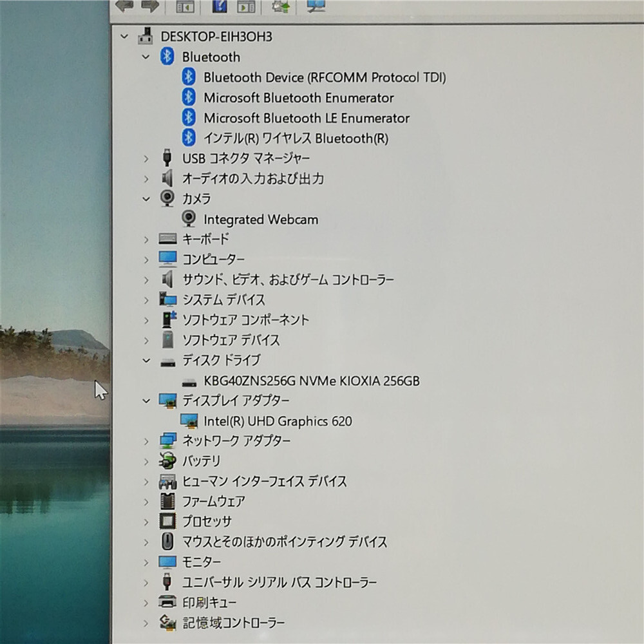Select KBG40ZNS256G NVMe KIOXIA 256GB entry
This screenshot has height=644, width=644.
(x=312, y=381)
